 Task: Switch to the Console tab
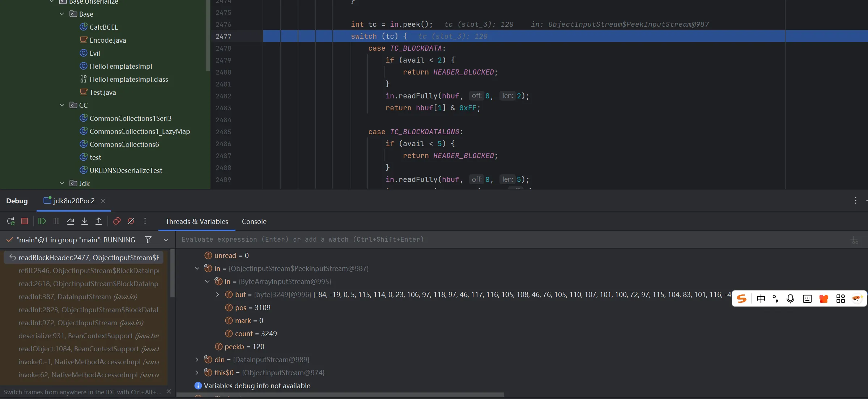tap(254, 221)
